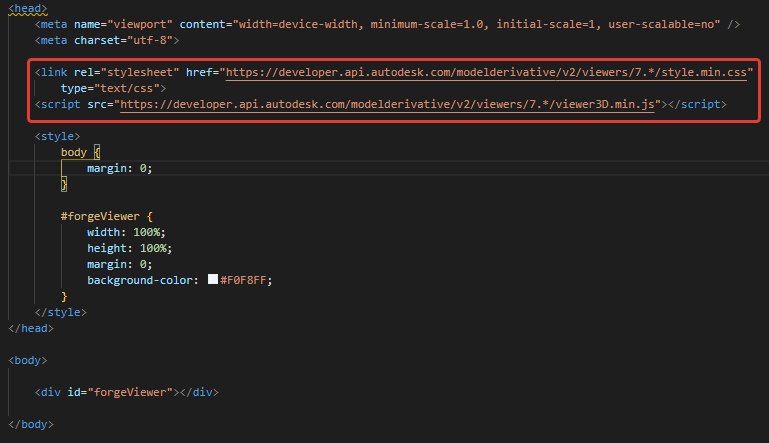The width and height of the screenshot is (769, 443).
Task: Click the closing head tag
Action: click(31, 328)
